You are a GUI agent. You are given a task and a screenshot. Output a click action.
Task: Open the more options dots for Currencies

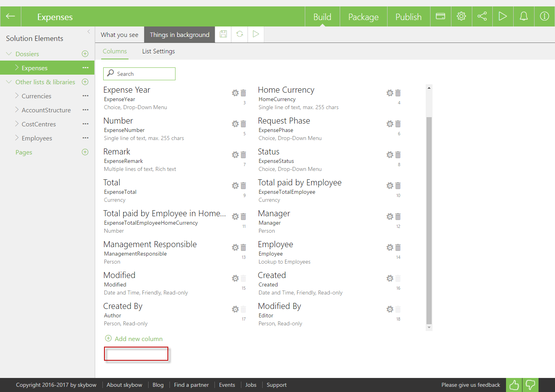click(x=85, y=96)
